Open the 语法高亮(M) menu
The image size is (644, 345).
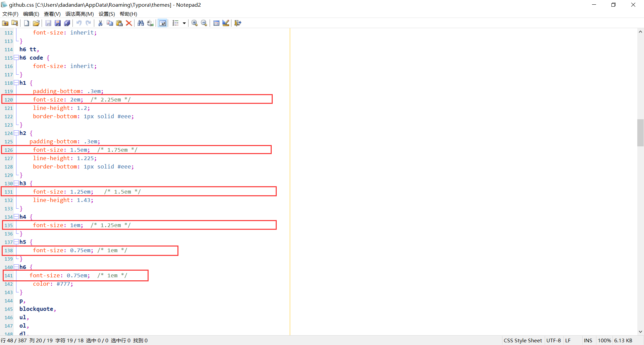(x=79, y=14)
